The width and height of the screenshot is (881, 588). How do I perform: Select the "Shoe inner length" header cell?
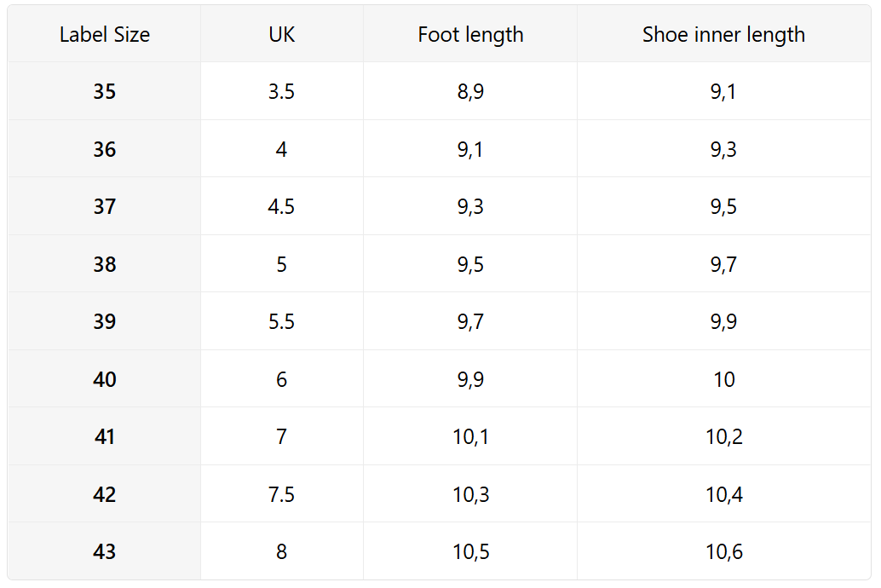click(x=723, y=35)
